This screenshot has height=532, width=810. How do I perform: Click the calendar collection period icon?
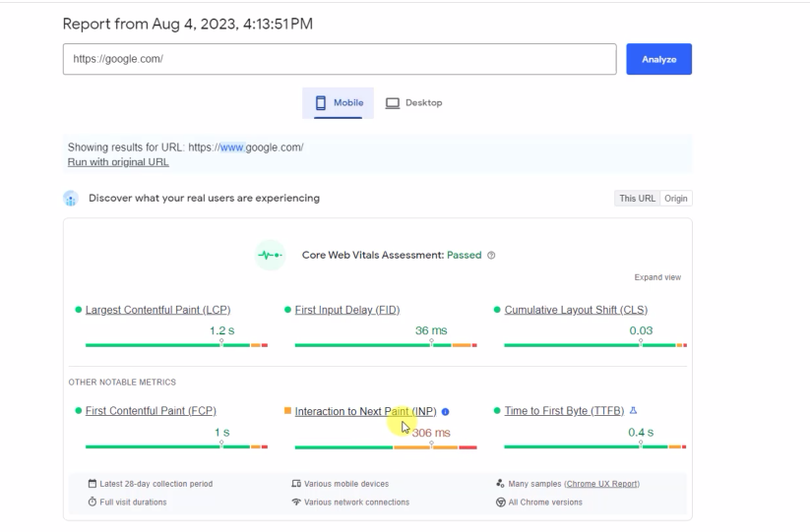point(92,484)
